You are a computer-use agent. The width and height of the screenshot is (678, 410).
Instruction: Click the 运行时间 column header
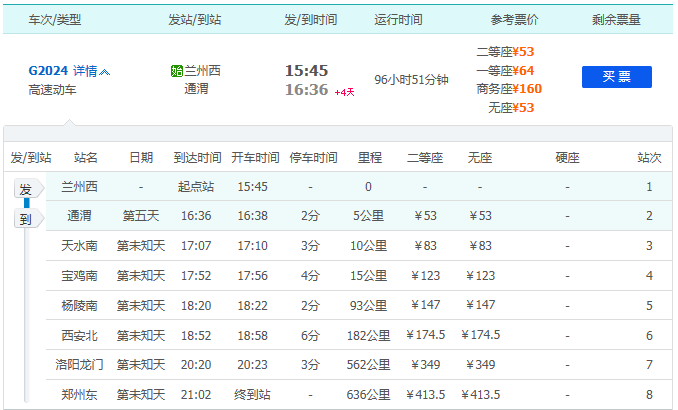pyautogui.click(x=398, y=19)
